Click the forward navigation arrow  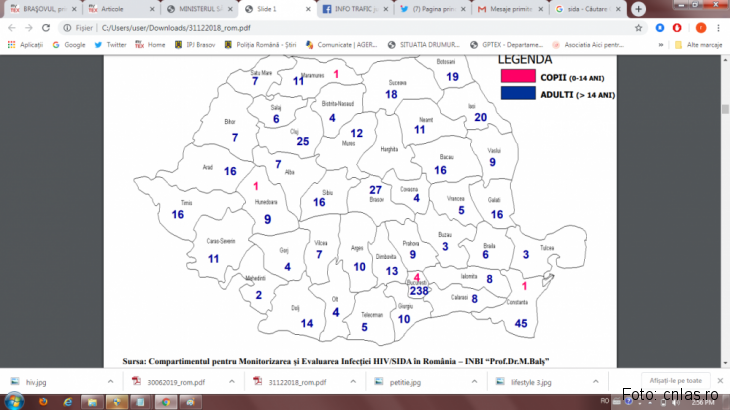[x=28, y=28]
